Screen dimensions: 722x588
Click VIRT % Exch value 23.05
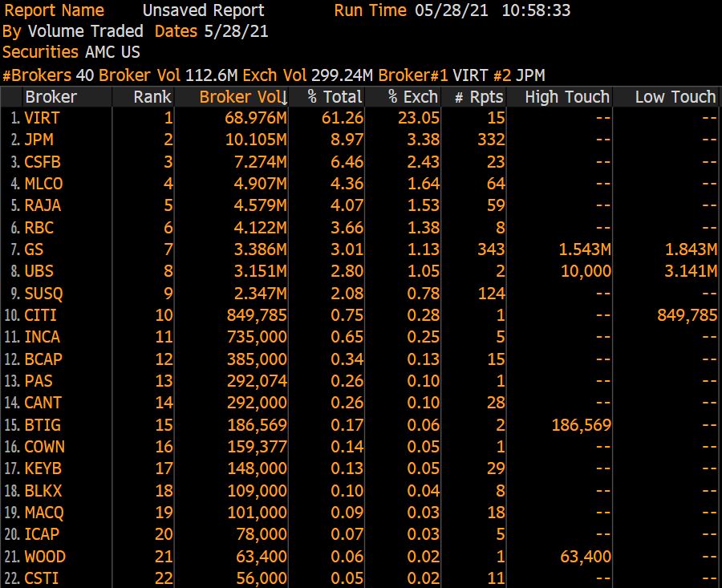point(419,118)
